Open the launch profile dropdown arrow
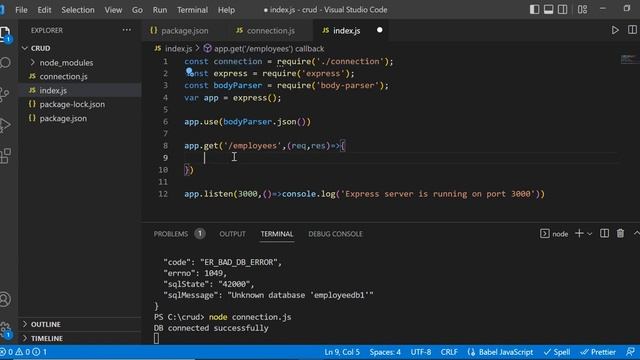Viewport: 640px width, 360px height. [x=589, y=234]
